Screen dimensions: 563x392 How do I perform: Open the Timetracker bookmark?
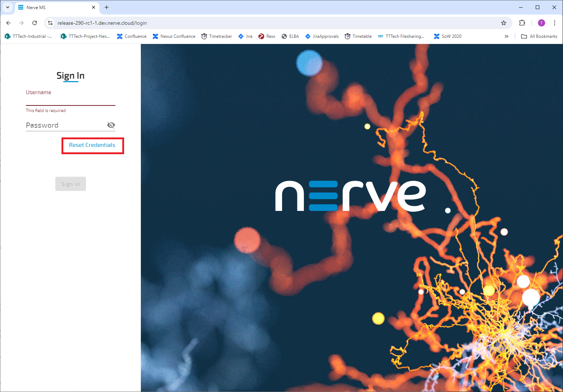[x=217, y=36]
